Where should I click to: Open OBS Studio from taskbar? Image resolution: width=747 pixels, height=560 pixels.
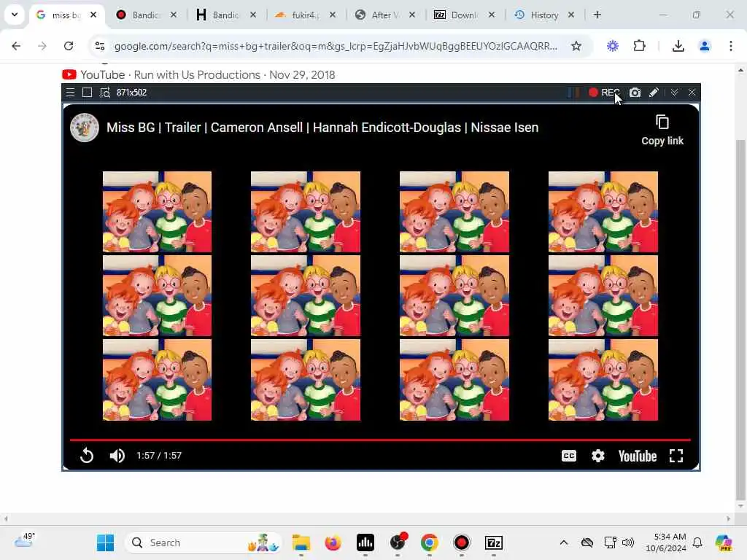coord(398,542)
